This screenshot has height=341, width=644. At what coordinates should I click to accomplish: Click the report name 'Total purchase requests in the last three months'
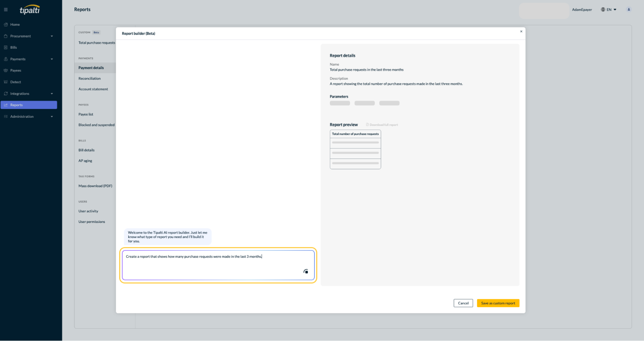coord(367,70)
